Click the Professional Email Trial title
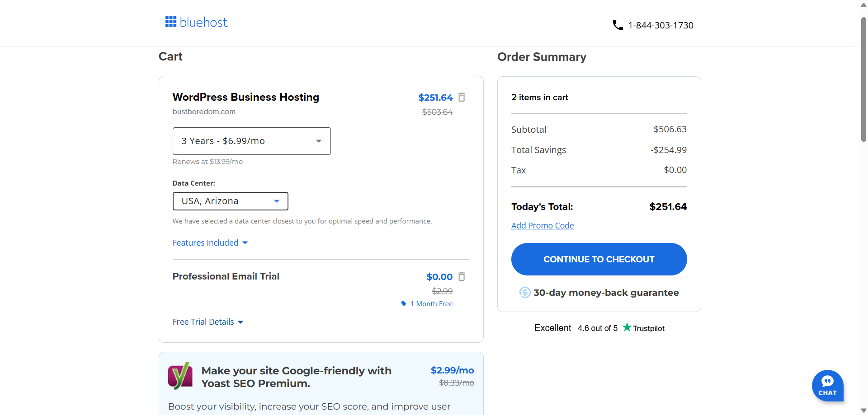868x415 pixels. [x=226, y=276]
